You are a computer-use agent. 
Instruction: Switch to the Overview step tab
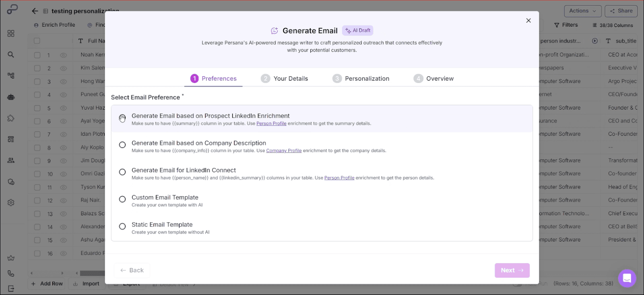pos(433,79)
